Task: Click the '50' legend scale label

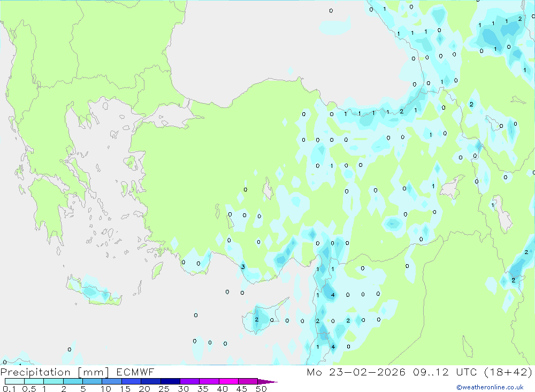Action: coord(261,389)
